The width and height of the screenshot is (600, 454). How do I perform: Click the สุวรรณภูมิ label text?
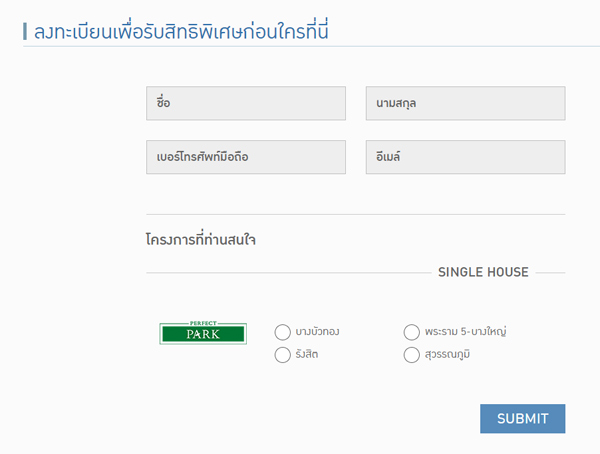click(x=447, y=355)
